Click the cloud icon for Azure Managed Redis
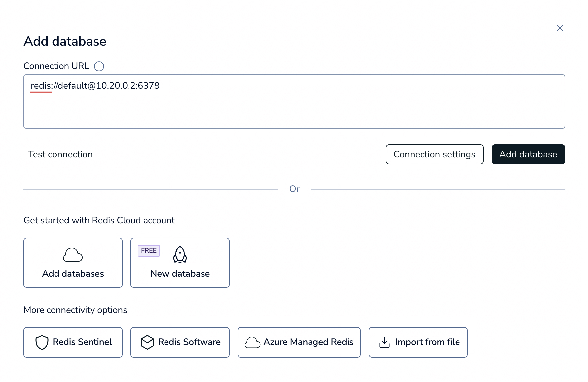Image resolution: width=588 pixels, height=382 pixels. [252, 343]
